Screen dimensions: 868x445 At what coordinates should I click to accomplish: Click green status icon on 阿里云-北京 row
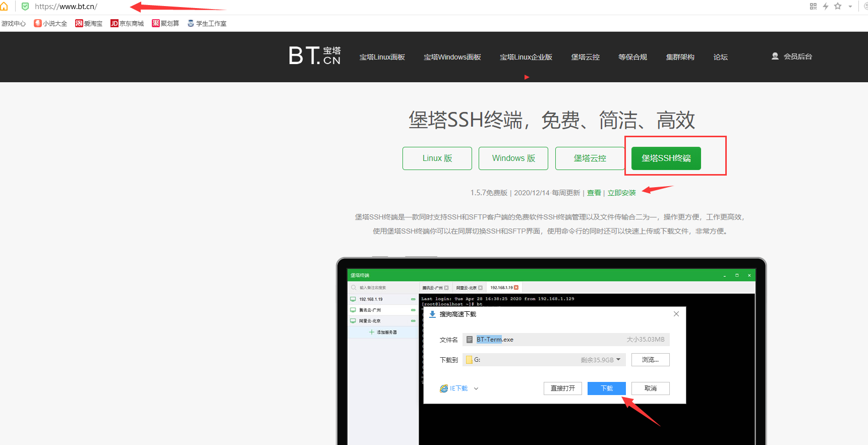click(x=413, y=321)
